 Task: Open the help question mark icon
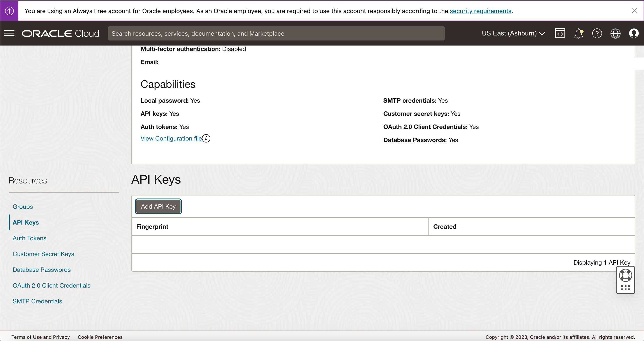point(597,33)
